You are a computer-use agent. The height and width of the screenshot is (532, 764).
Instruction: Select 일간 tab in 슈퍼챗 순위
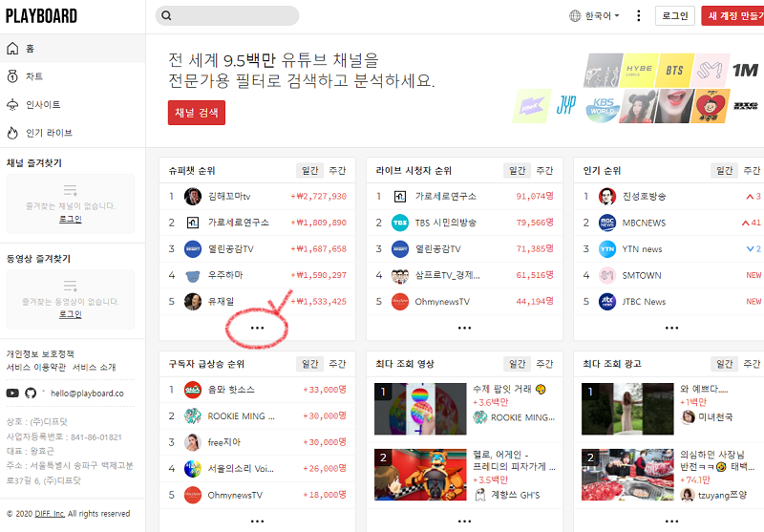pyautogui.click(x=309, y=171)
